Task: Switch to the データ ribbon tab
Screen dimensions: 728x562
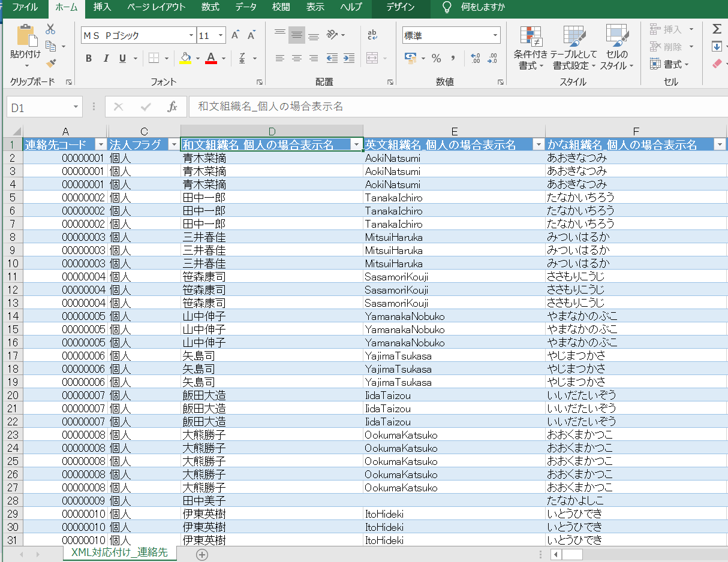Action: [246, 7]
